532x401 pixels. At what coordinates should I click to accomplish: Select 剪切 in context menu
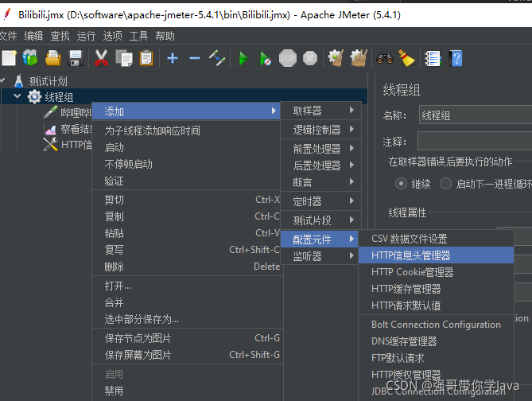186,200
